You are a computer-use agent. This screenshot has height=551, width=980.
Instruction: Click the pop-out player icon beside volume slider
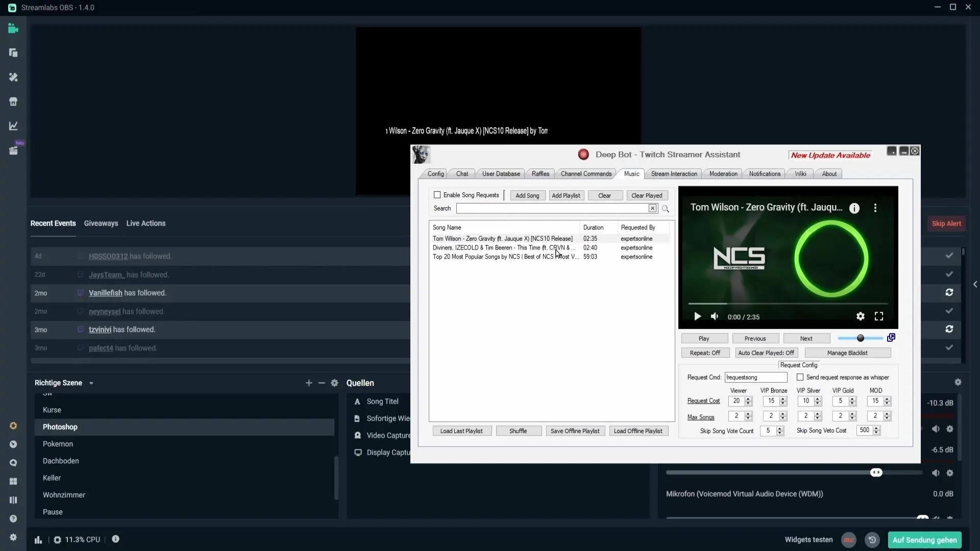click(891, 338)
